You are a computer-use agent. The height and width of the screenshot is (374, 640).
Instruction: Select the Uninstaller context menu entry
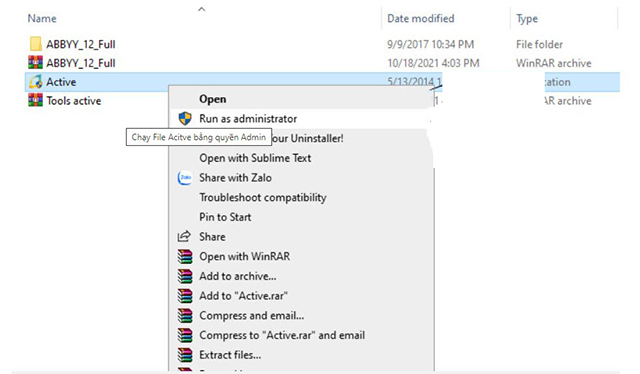click(307, 138)
